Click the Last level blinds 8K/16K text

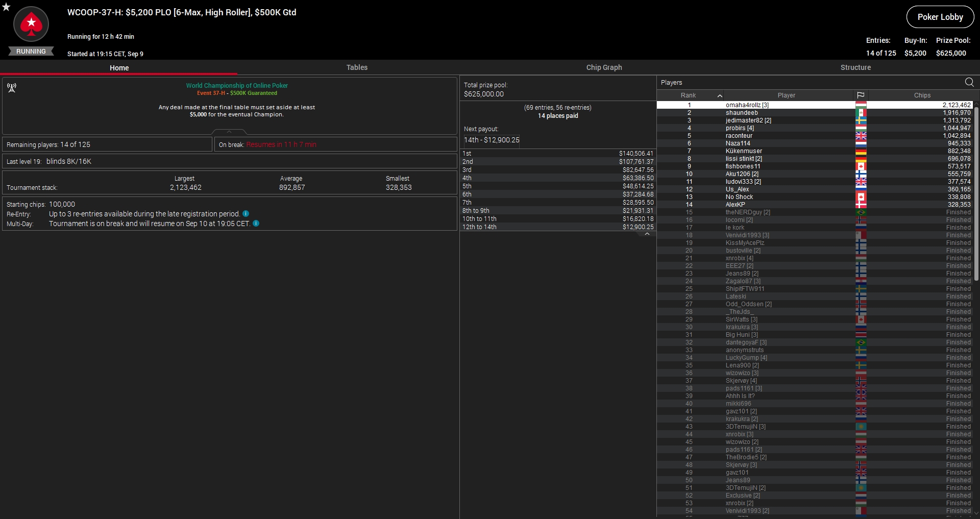pos(69,161)
